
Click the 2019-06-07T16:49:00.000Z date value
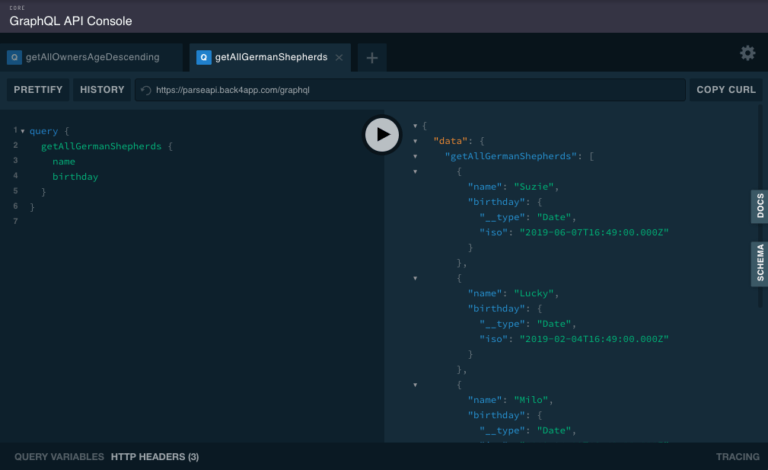coord(594,232)
